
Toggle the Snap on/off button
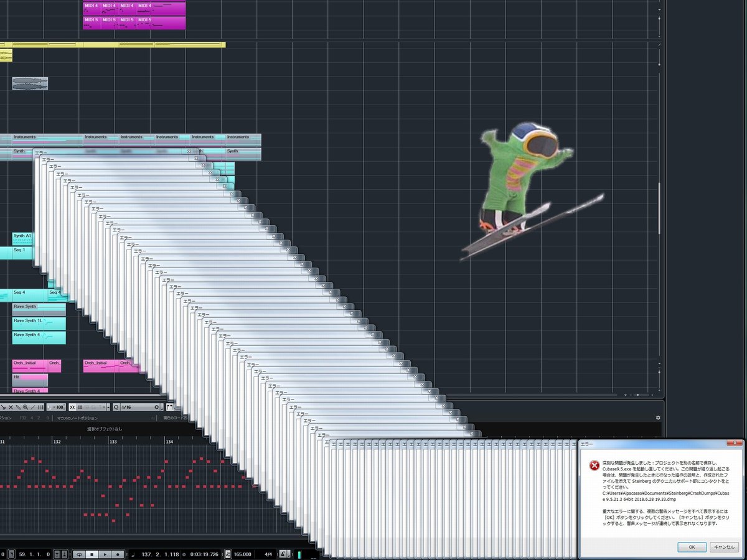pyautogui.click(x=72, y=407)
